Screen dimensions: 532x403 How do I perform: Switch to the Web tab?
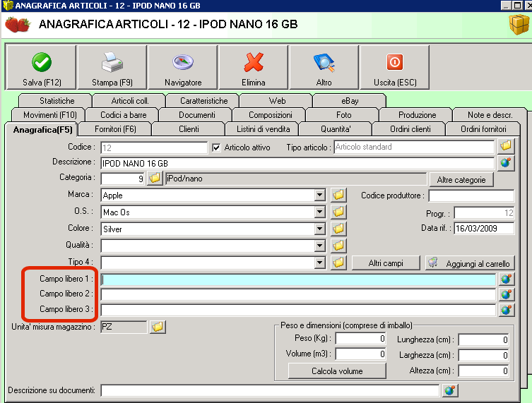click(277, 101)
